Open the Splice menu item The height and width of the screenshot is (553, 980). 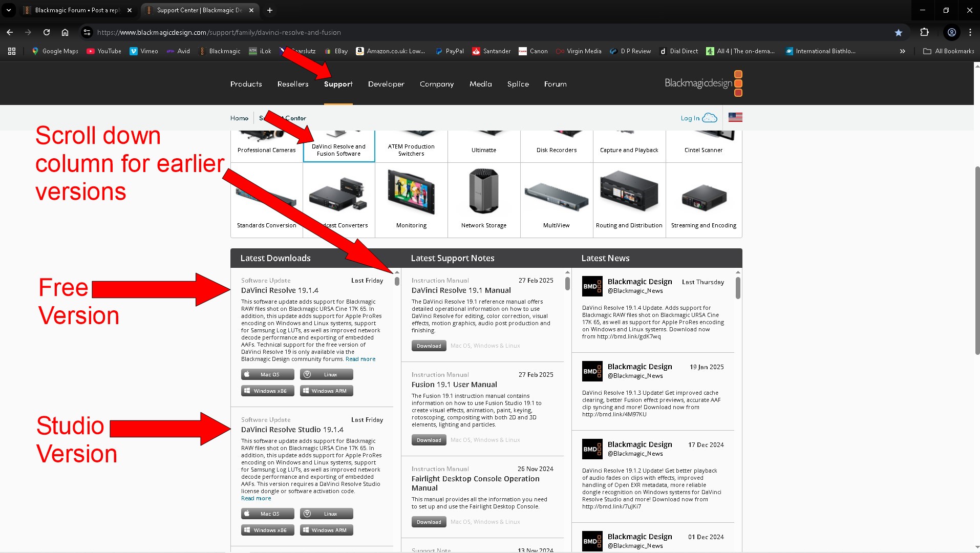[518, 84]
